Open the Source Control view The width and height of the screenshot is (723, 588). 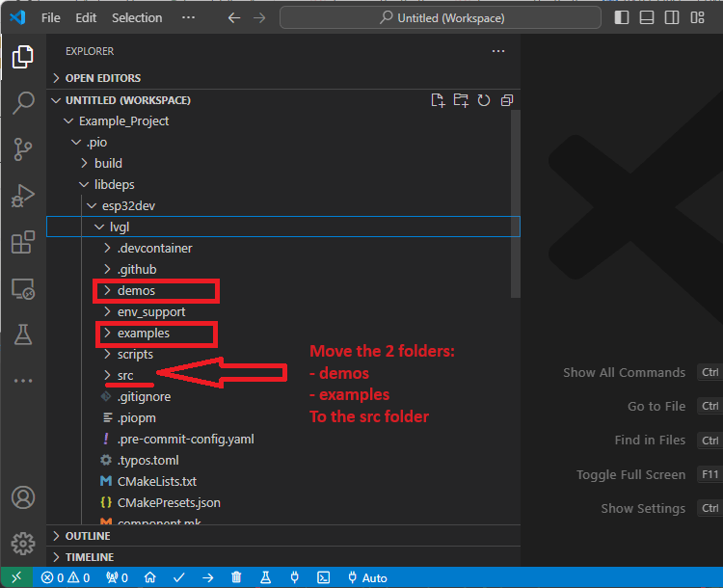(22, 149)
